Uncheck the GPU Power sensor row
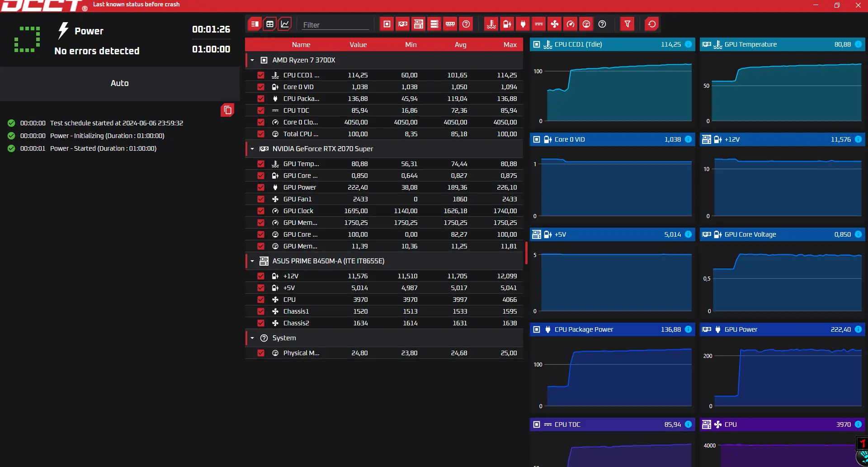Viewport: 868px width, 467px height. 261,187
